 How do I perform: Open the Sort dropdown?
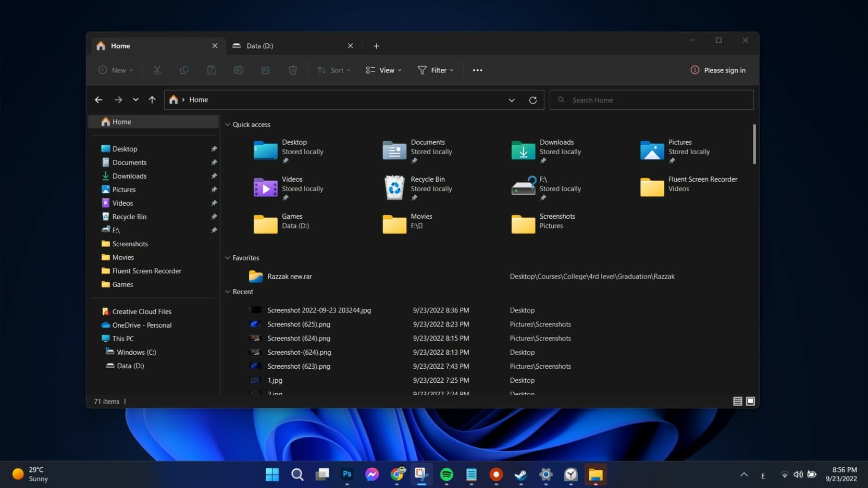click(x=334, y=70)
